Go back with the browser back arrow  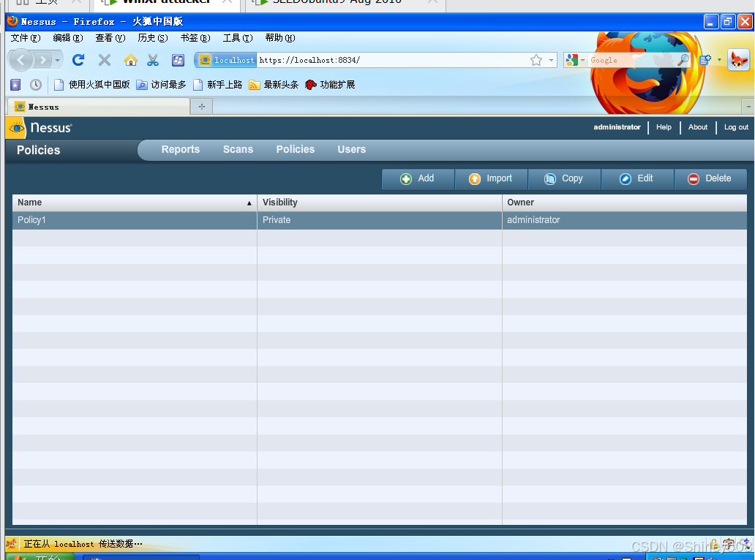pyautogui.click(x=21, y=60)
